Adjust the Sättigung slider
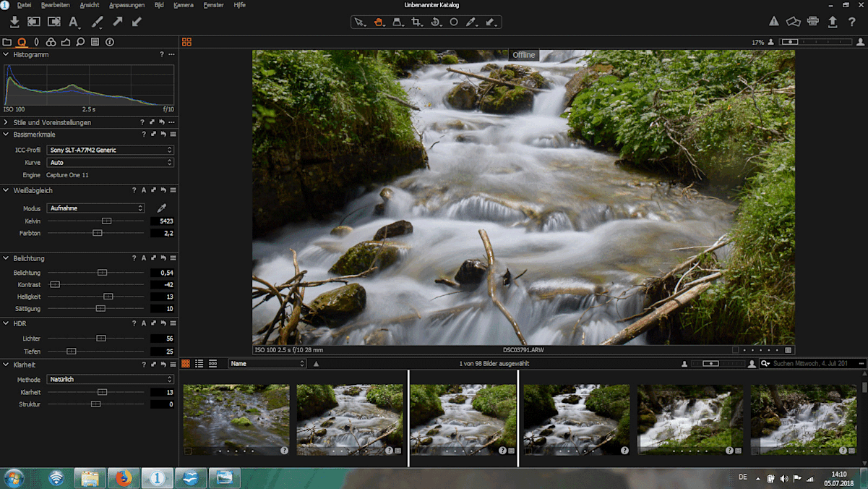This screenshot has height=489, width=868. pos(98,308)
